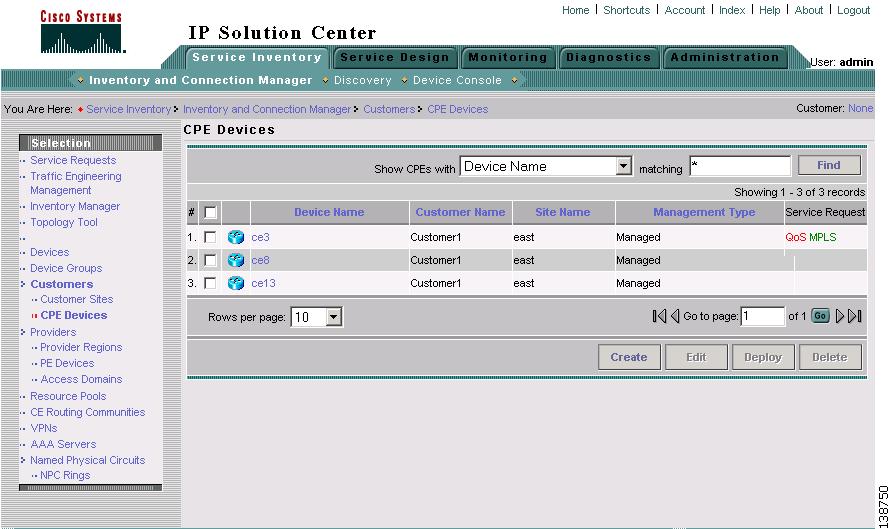Sort by the Site Name column header
Screen dimensions: 890x529
pyautogui.click(x=562, y=212)
